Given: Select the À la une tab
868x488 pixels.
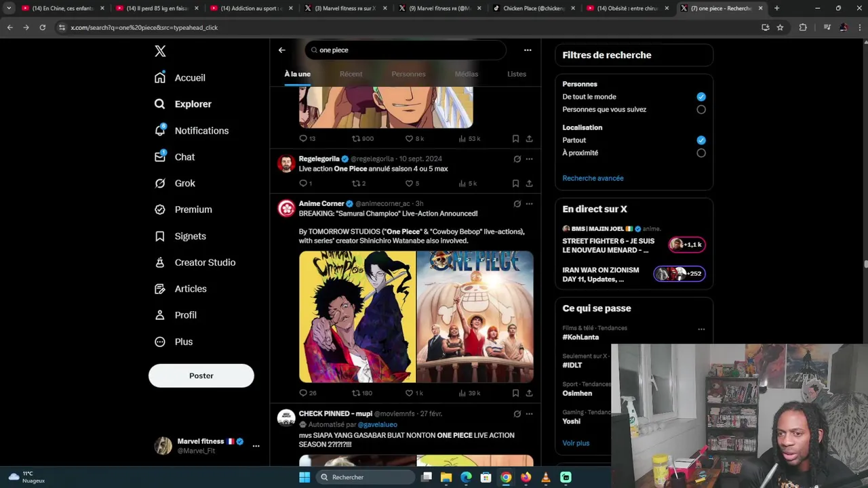Looking at the screenshot, I should pyautogui.click(x=298, y=74).
